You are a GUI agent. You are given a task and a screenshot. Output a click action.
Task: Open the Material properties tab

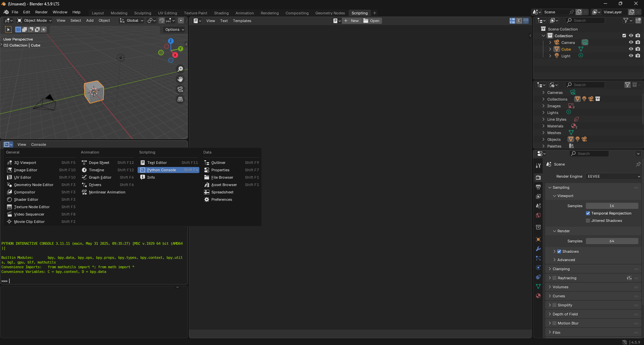(538, 296)
